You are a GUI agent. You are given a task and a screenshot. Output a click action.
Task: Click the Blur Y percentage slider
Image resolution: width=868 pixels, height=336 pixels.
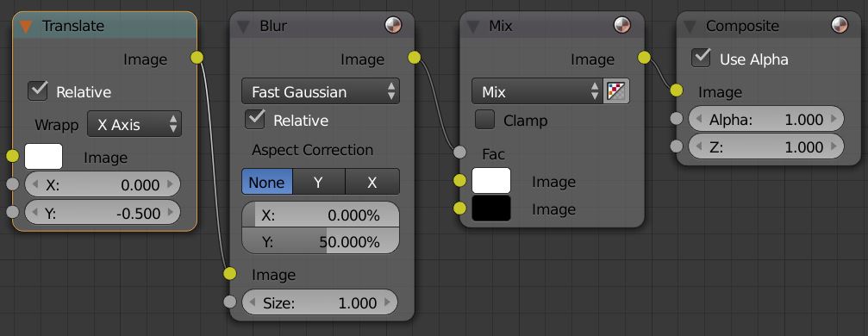pyautogui.click(x=321, y=241)
